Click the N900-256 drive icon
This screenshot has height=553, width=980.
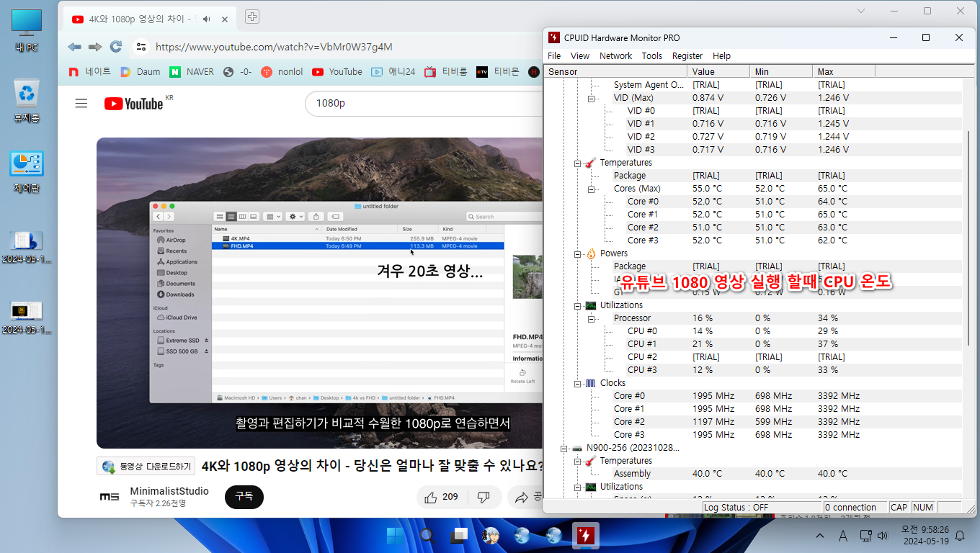[577, 448]
